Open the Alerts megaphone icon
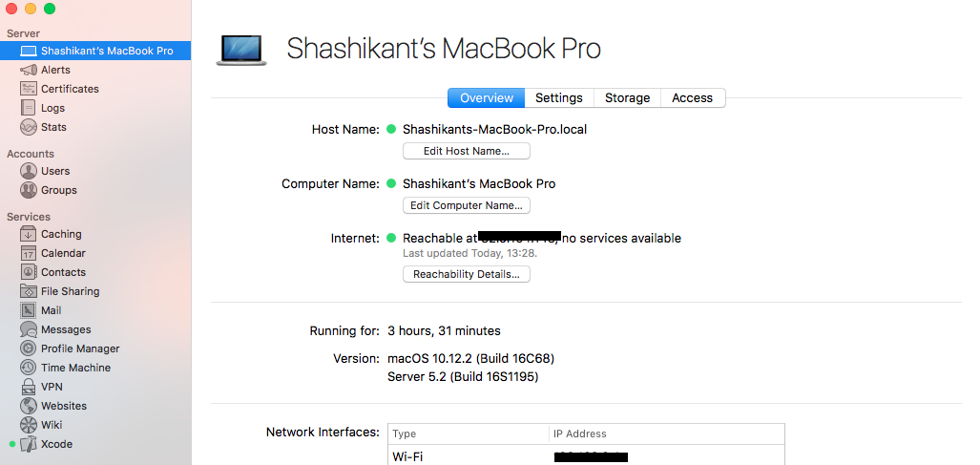 [x=29, y=70]
